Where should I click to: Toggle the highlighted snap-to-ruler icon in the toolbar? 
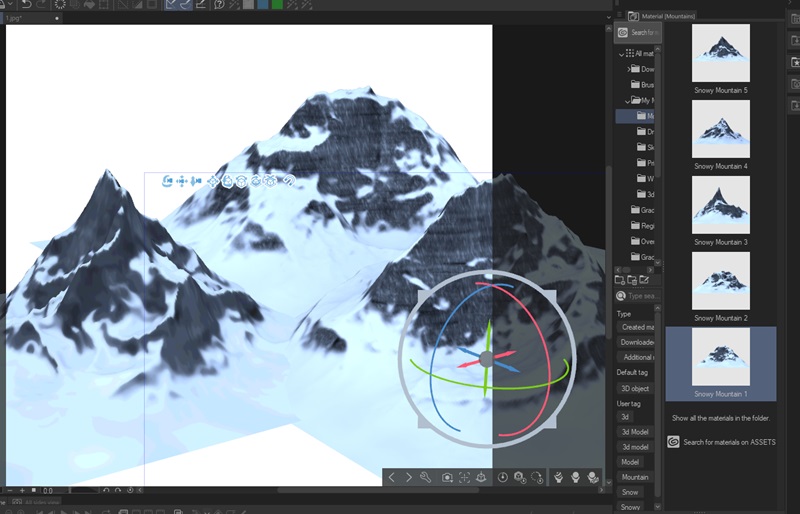(171, 5)
